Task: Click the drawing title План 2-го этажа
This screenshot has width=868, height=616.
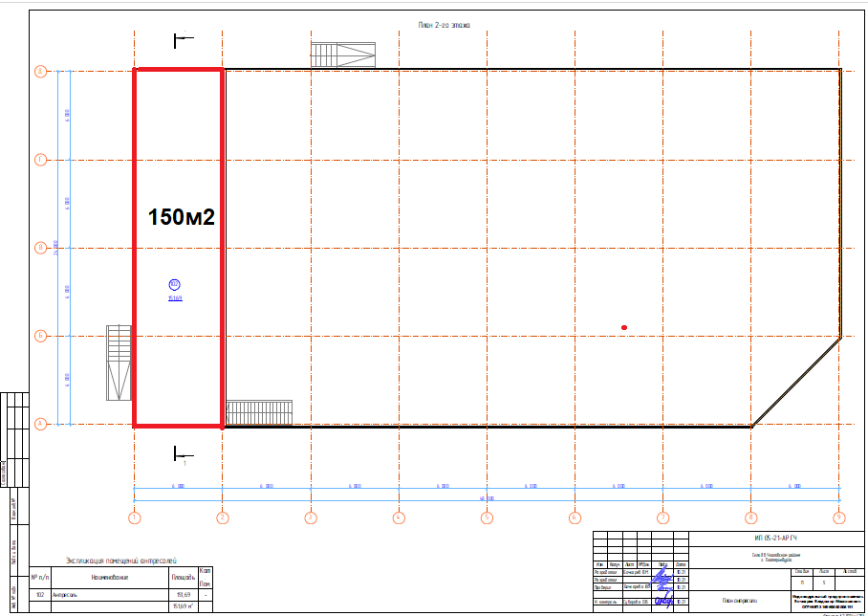Action: pyautogui.click(x=445, y=26)
